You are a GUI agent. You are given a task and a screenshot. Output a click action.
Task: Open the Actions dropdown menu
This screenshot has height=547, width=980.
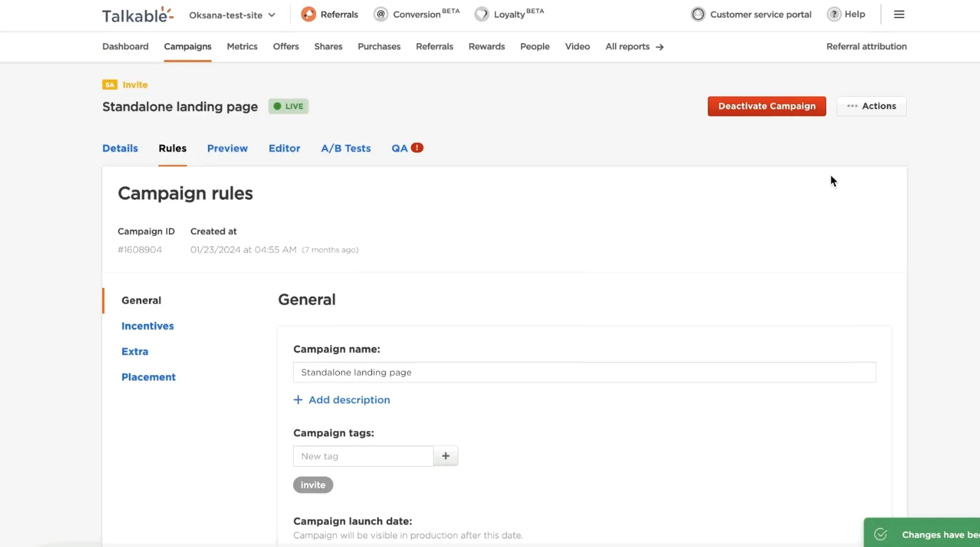tap(871, 106)
